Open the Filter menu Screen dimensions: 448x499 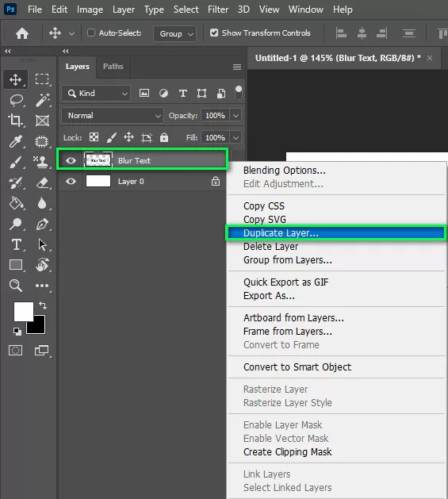(218, 10)
